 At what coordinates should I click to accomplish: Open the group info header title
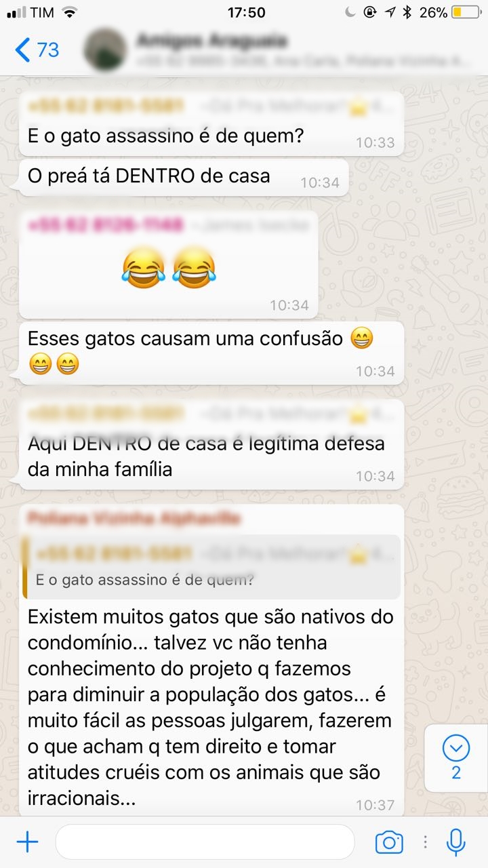pyautogui.click(x=211, y=41)
